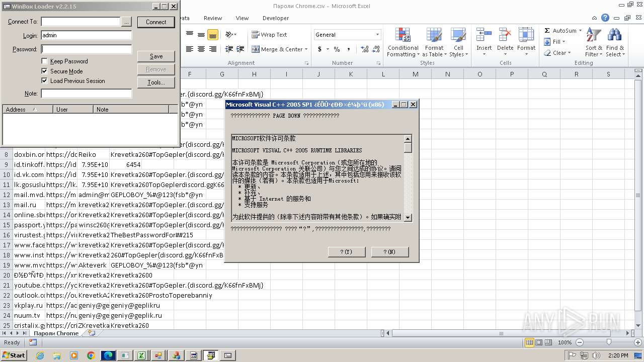
Task: Open the number format General dropdown
Action: pos(377,35)
